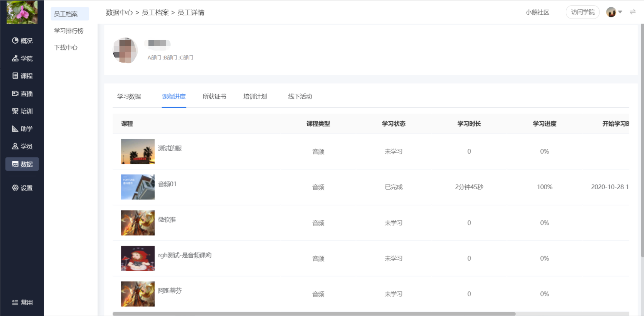Image resolution: width=644 pixels, height=316 pixels.
Task: Open the user avatar account dropdown
Action: pyautogui.click(x=614, y=12)
